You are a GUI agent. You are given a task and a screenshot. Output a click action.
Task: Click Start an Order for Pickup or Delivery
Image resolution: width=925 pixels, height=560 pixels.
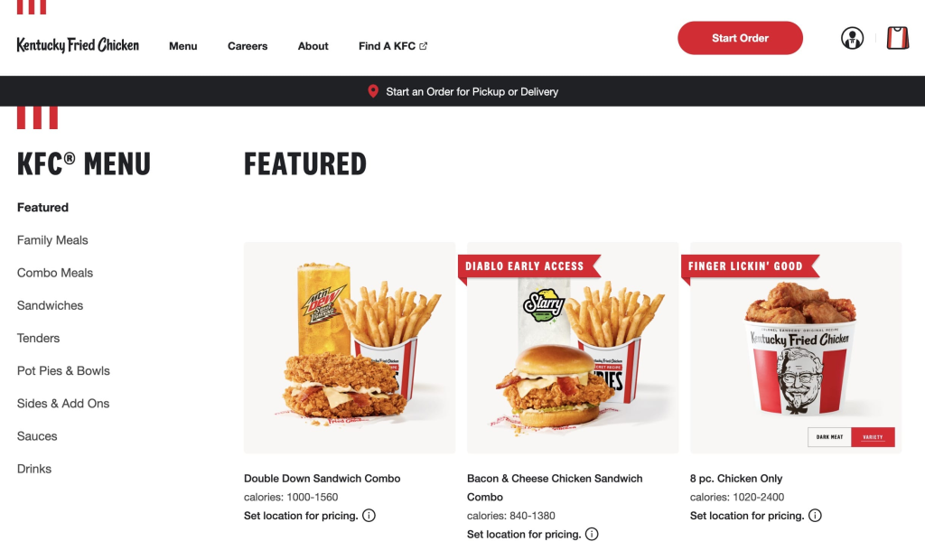[x=472, y=91]
